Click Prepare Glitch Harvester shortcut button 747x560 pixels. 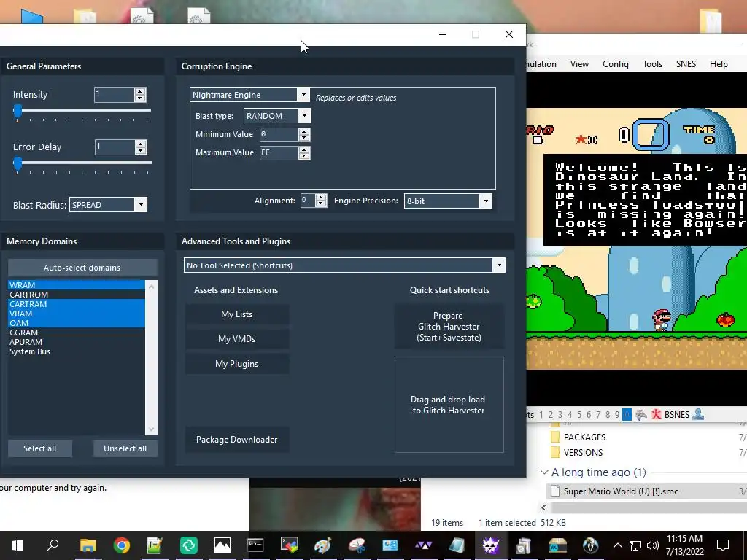coord(449,327)
